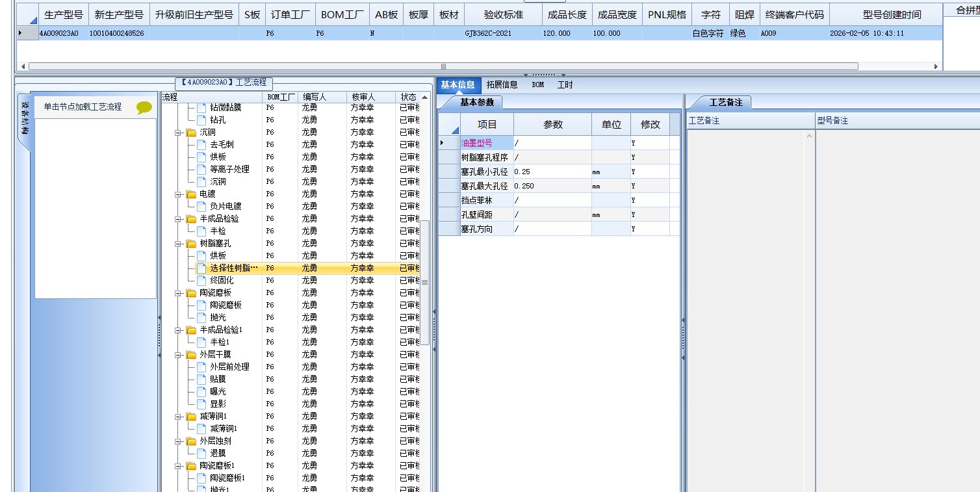The width and height of the screenshot is (980, 492).
Task: Click the document icon beside 显影
Action: (x=201, y=404)
